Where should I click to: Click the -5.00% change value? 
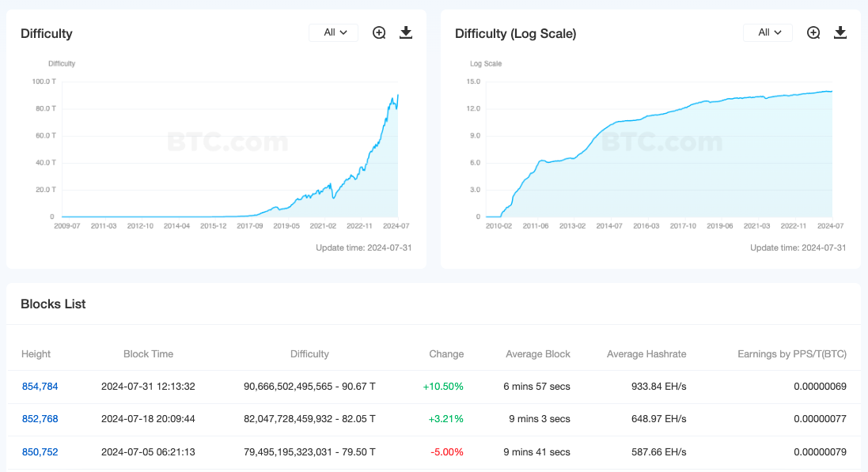[x=447, y=452]
